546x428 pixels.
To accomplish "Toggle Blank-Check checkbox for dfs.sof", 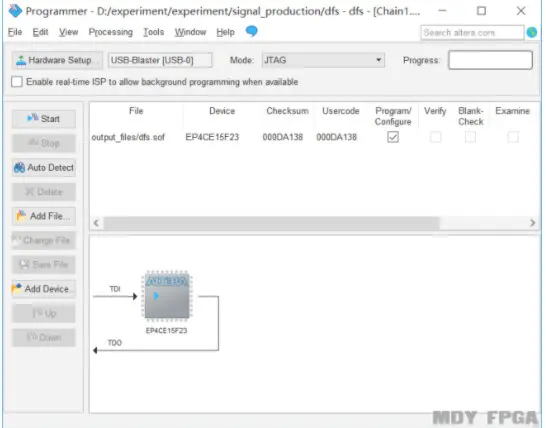I will pyautogui.click(x=470, y=137).
